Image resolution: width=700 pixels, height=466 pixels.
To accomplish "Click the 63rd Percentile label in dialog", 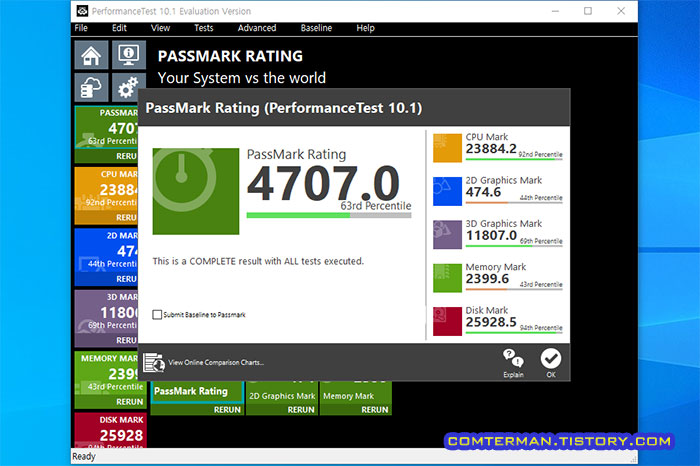I will coord(375,206).
